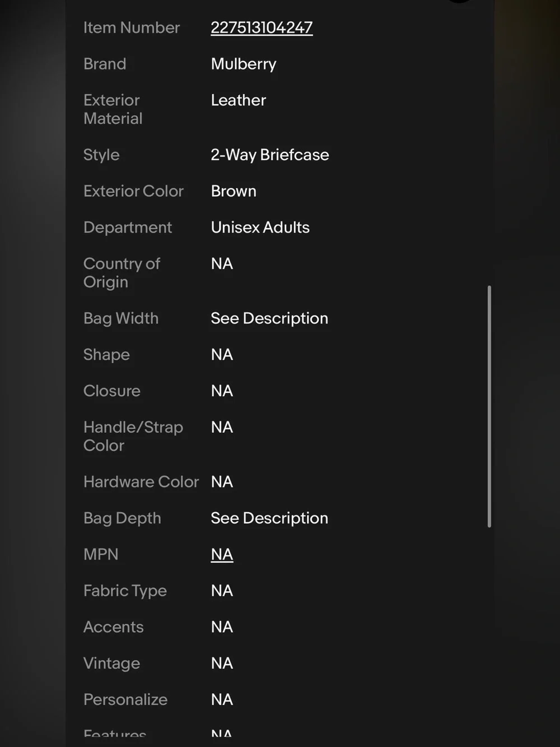This screenshot has height=747, width=560.
Task: Select the Brand value Mulberry
Action: point(244,64)
